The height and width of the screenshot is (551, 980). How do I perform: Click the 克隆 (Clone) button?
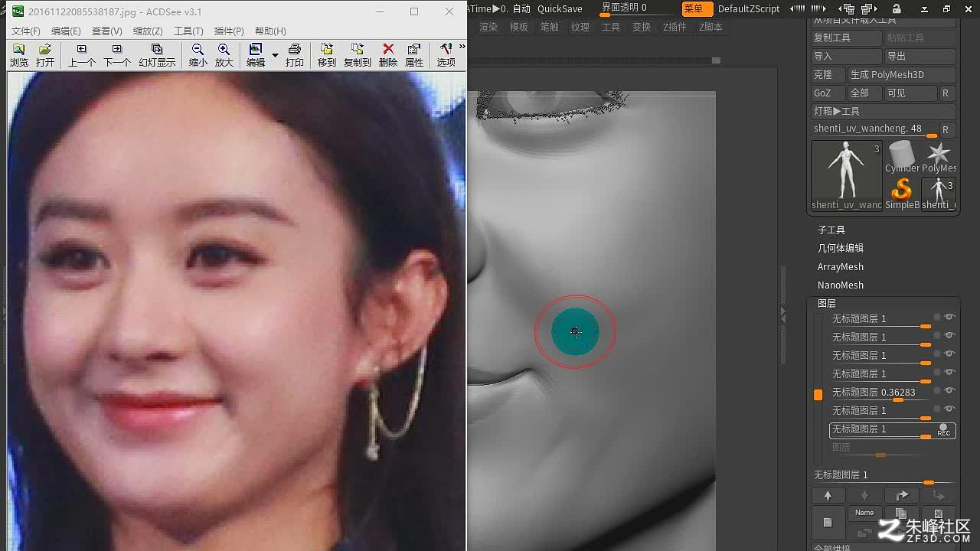click(828, 74)
